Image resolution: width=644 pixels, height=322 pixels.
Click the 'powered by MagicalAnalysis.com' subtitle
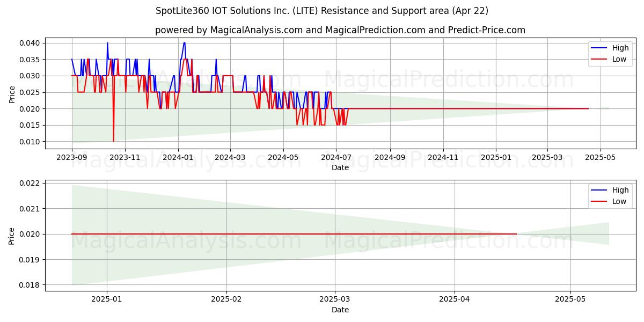(x=340, y=30)
